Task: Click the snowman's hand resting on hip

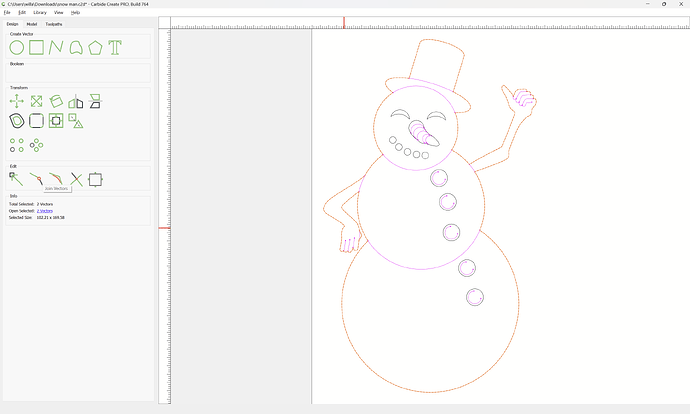Action: click(x=349, y=240)
